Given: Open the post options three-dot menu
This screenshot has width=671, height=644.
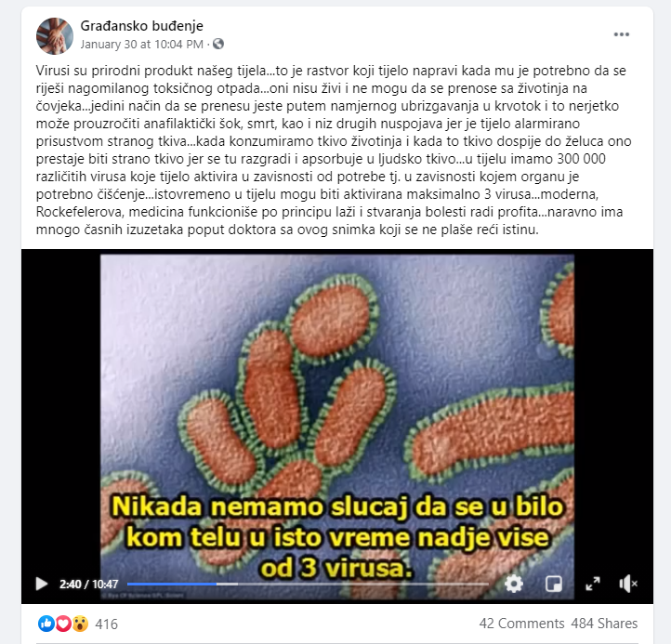Looking at the screenshot, I should click(621, 34).
